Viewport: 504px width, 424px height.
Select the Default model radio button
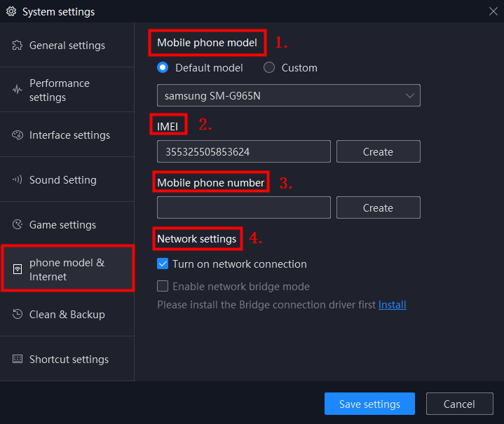163,68
